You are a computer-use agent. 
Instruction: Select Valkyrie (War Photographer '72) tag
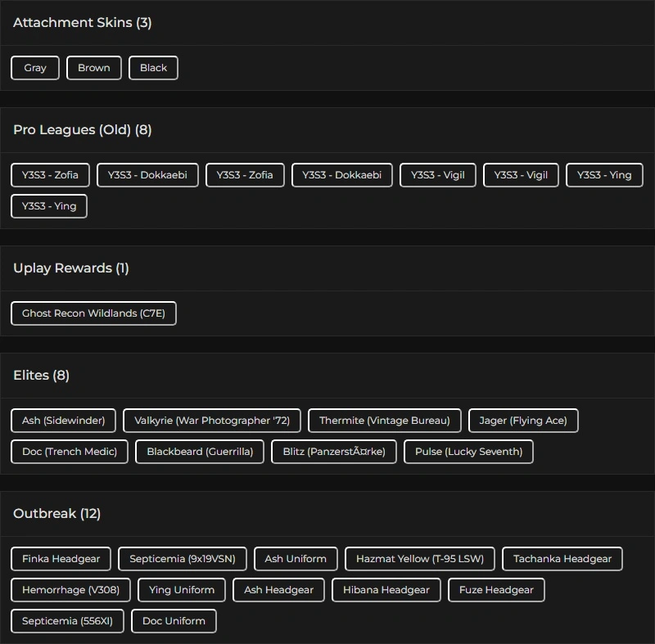[212, 421]
